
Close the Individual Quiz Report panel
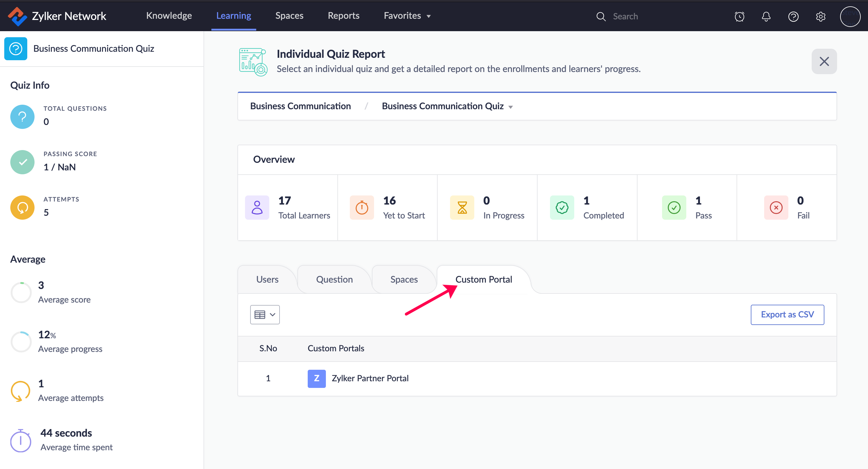[824, 61]
